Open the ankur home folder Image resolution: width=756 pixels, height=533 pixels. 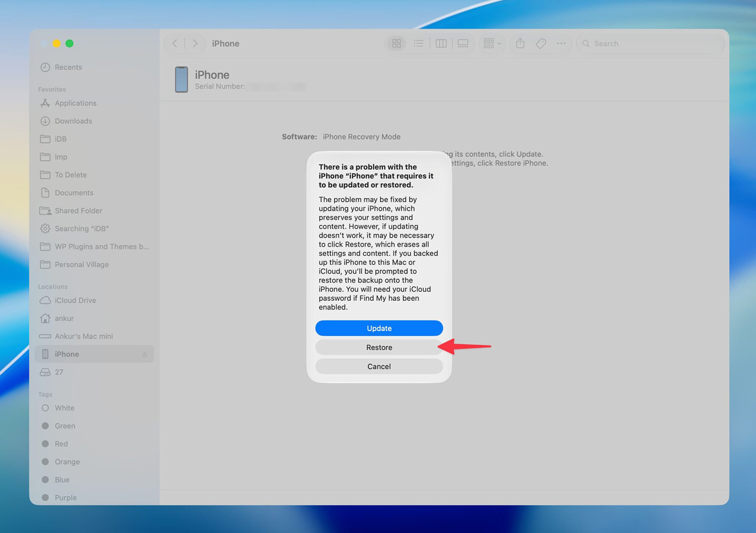[94, 318]
